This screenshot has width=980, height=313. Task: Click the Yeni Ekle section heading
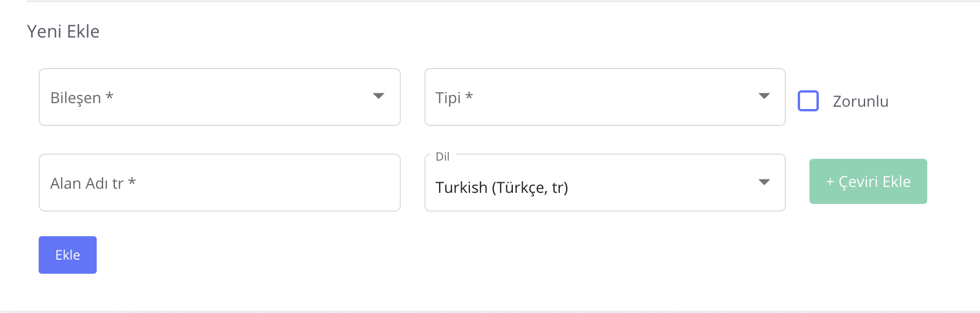pos(63,31)
